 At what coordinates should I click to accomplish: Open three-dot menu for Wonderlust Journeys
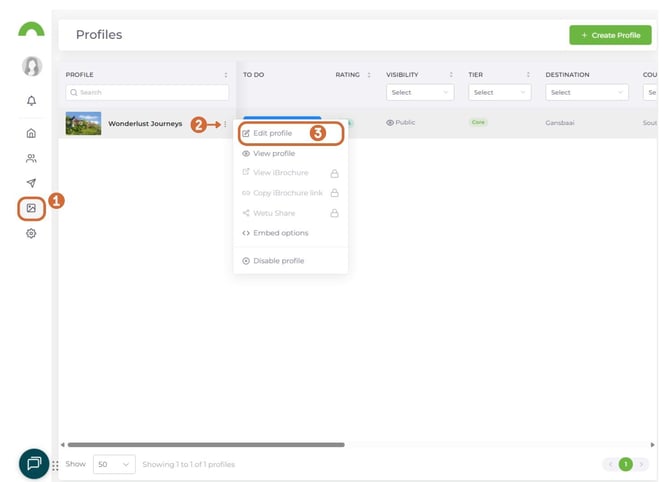[x=226, y=124]
